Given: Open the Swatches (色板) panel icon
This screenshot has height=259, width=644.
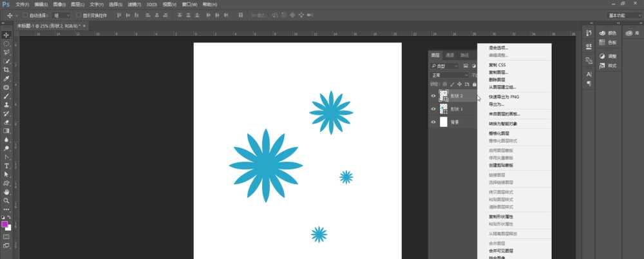Looking at the screenshot, I should click(x=607, y=43).
